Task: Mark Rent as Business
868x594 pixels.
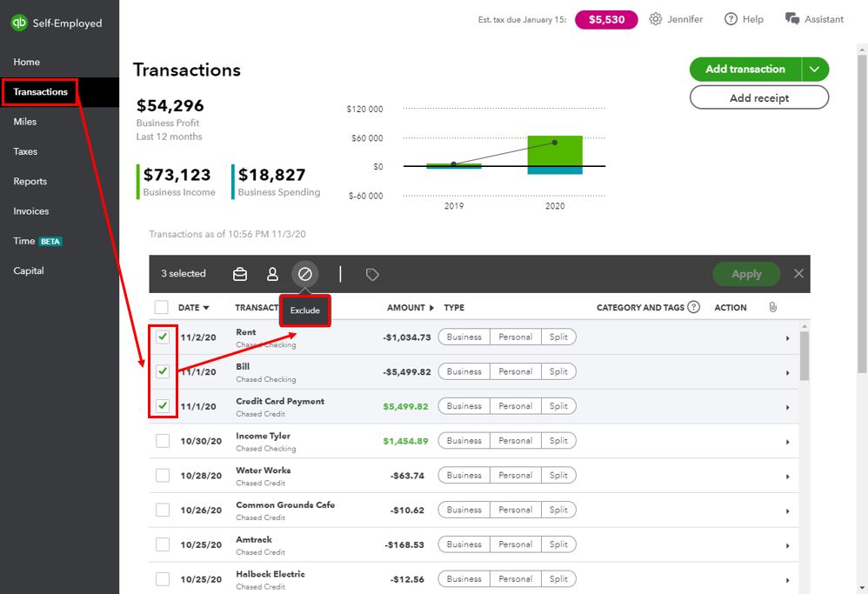Action: (x=464, y=337)
